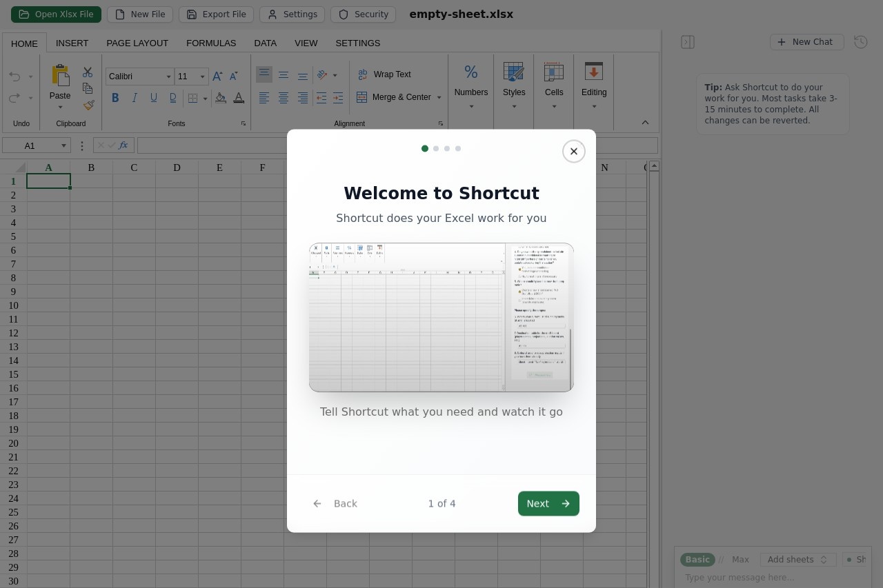Switch to the INSERT ribbon tab

pos(72,43)
